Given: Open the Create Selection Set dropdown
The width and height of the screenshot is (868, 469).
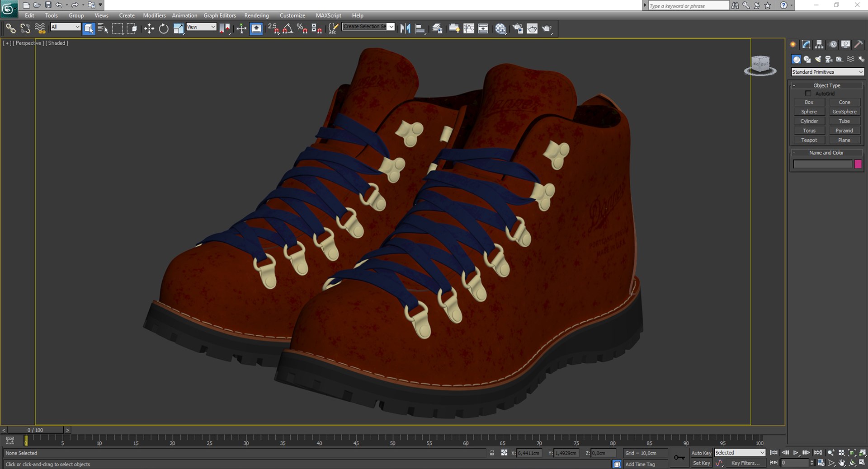Looking at the screenshot, I should tap(368, 27).
